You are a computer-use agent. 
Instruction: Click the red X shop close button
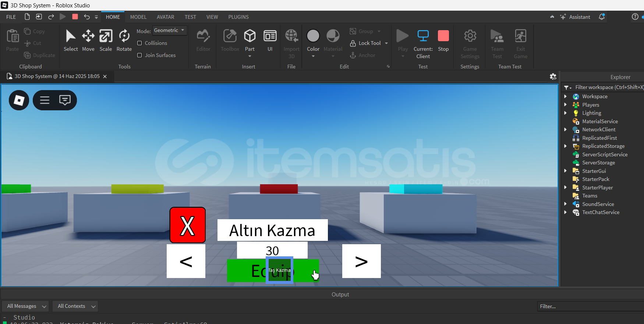pos(188,225)
